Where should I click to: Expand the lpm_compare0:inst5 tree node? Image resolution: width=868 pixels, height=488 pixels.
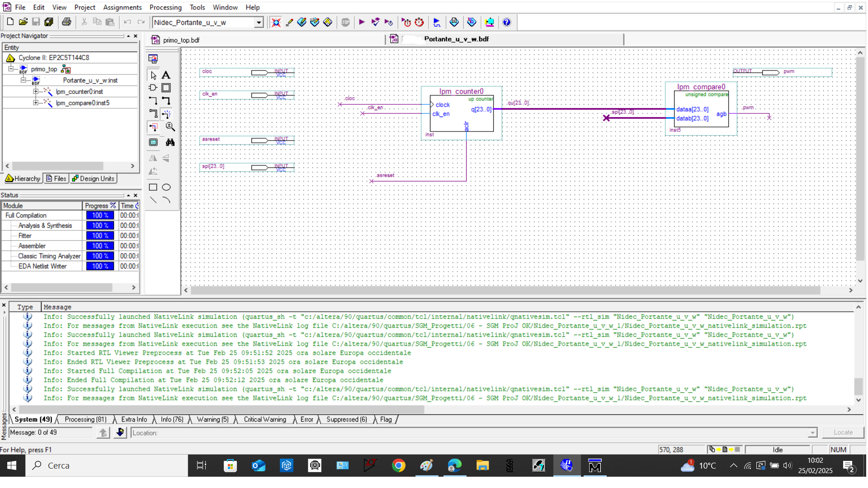(x=36, y=103)
